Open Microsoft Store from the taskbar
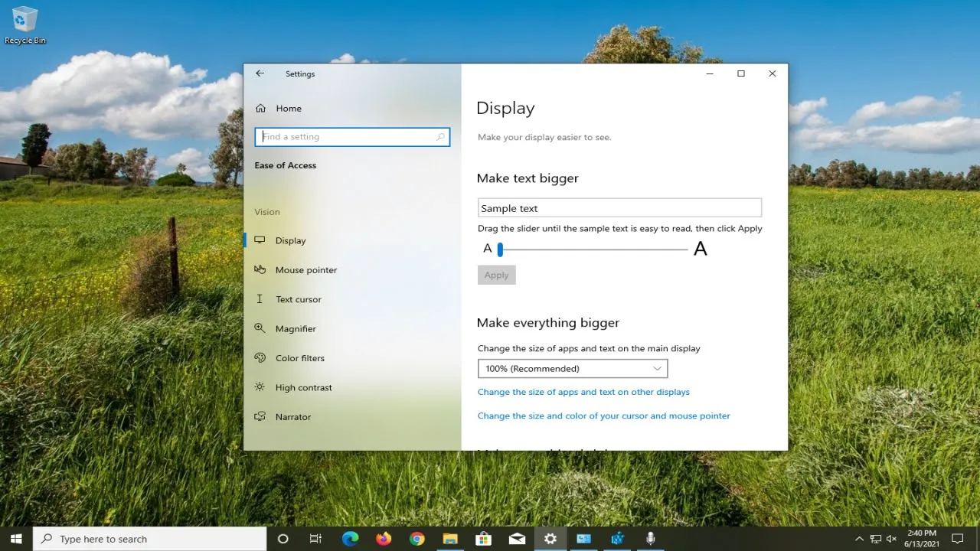980x551 pixels. click(483, 539)
